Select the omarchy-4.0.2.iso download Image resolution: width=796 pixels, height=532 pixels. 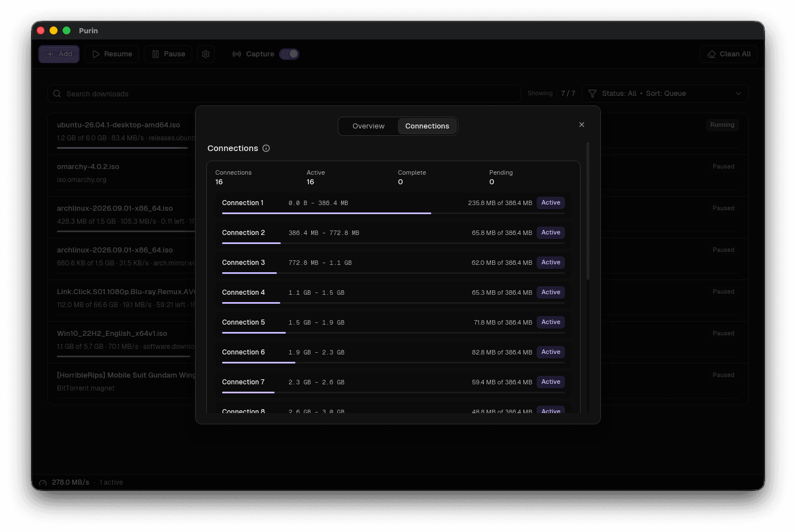pyautogui.click(x=398, y=176)
